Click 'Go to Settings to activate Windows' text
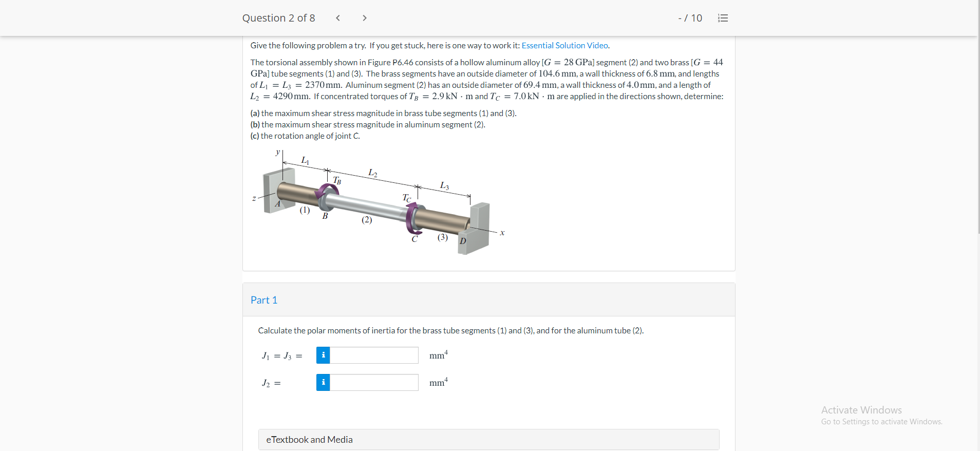Image resolution: width=980 pixels, height=451 pixels. tap(881, 422)
